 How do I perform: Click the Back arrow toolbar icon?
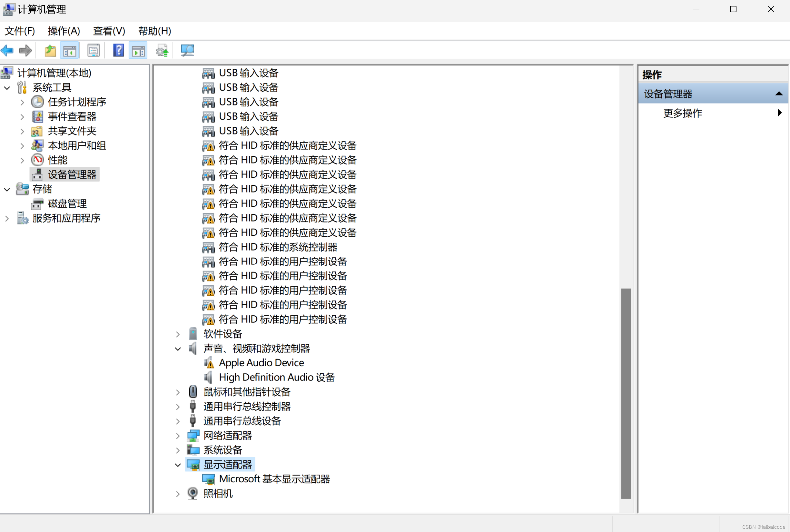tap(7, 51)
